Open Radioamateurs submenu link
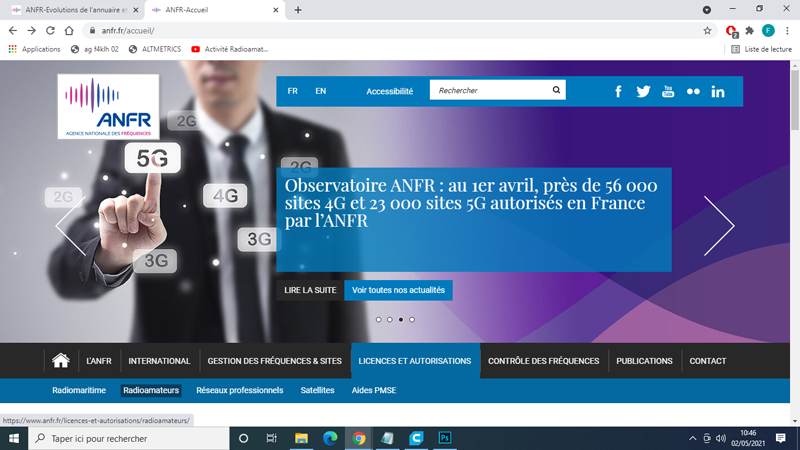 [151, 390]
